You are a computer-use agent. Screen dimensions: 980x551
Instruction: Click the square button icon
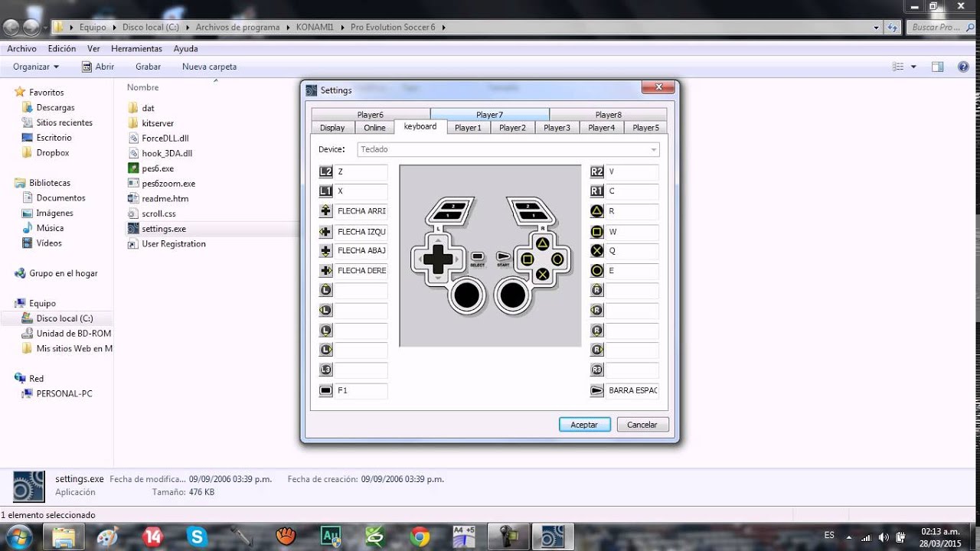[x=597, y=231]
